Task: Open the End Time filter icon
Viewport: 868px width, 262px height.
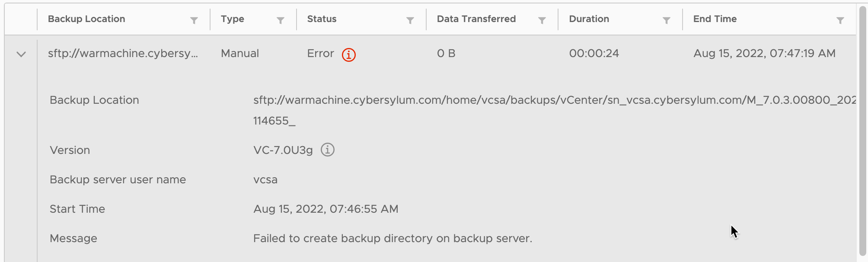Action: click(840, 20)
